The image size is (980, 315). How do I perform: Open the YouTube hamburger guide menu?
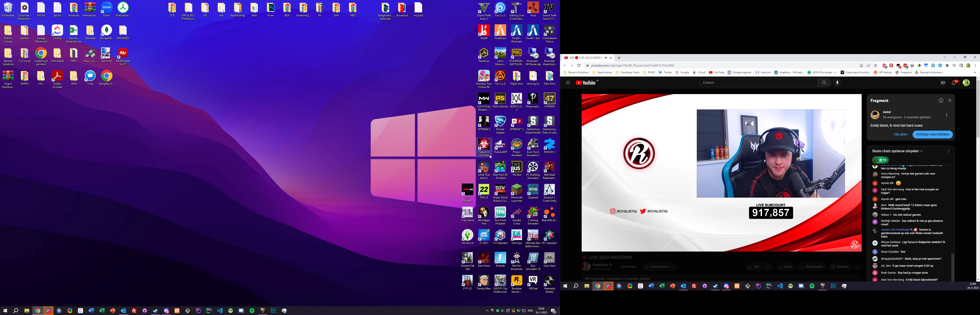click(x=568, y=82)
